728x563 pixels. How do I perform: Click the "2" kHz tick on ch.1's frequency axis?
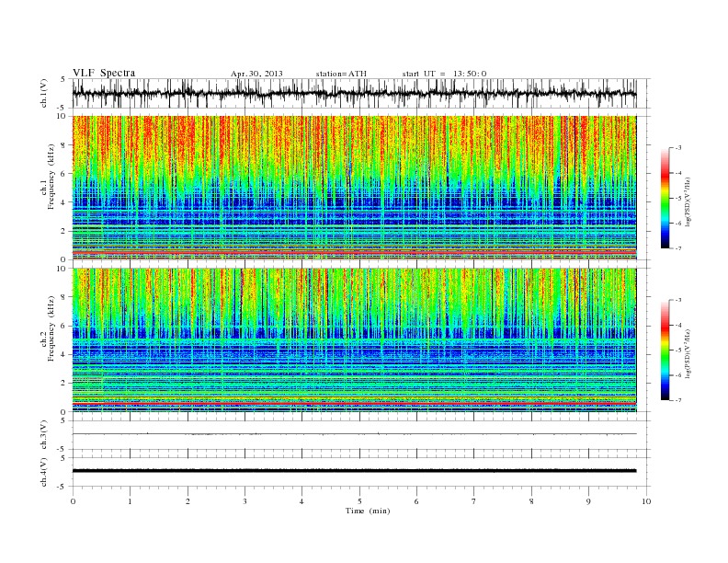(64, 231)
